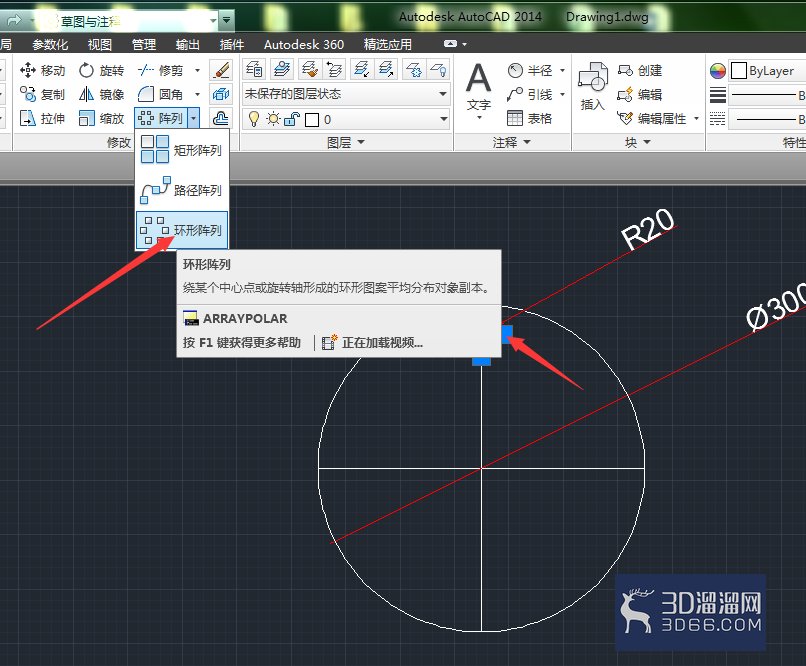This screenshot has width=806, height=666.
Task: Click the Offset icon below Explode
Action: (x=221, y=118)
